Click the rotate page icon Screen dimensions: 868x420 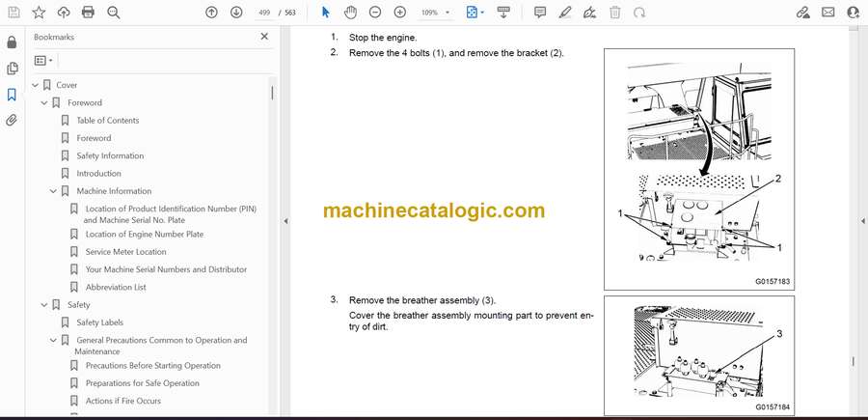(639, 13)
